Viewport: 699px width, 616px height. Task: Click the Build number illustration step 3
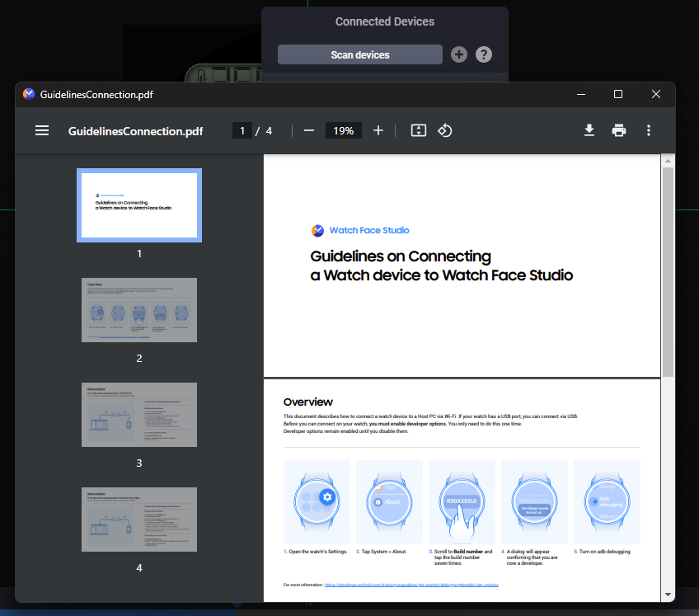pos(462,502)
